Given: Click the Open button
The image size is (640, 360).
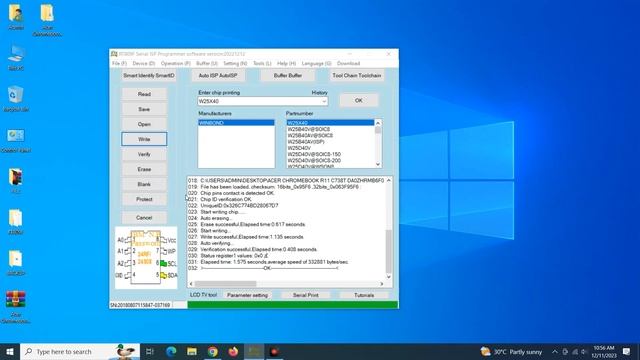Looking at the screenshot, I should 144,124.
